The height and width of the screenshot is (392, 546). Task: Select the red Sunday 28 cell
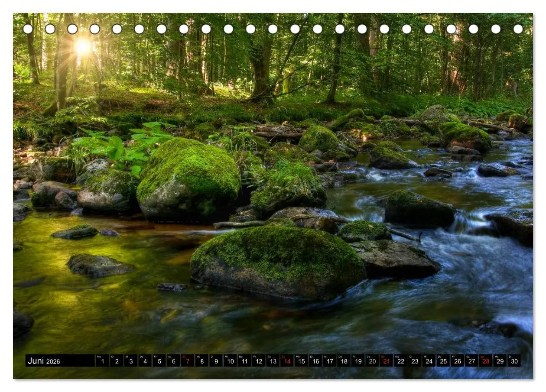pos(486,360)
